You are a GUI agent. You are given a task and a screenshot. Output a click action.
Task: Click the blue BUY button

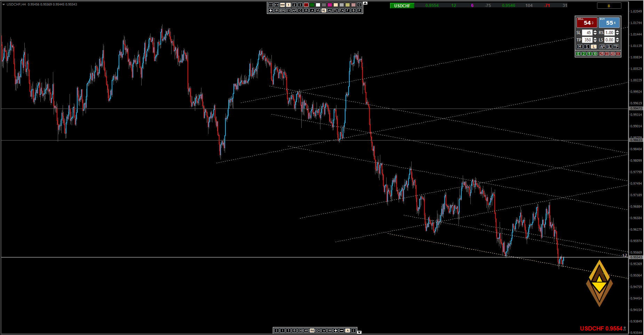coord(609,23)
